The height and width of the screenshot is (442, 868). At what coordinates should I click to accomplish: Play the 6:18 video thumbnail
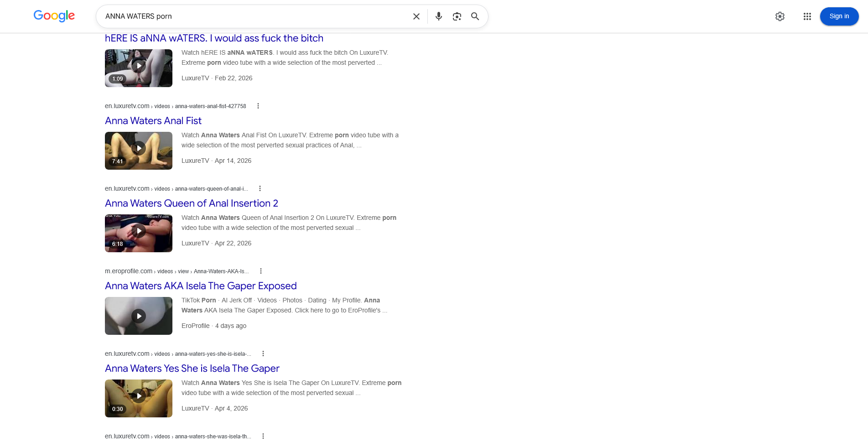(139, 233)
